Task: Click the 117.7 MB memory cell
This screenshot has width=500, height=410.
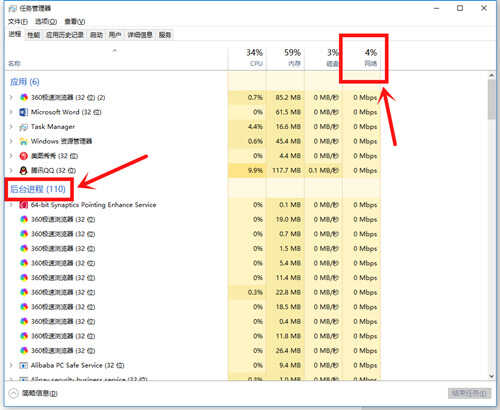Action: (286, 171)
